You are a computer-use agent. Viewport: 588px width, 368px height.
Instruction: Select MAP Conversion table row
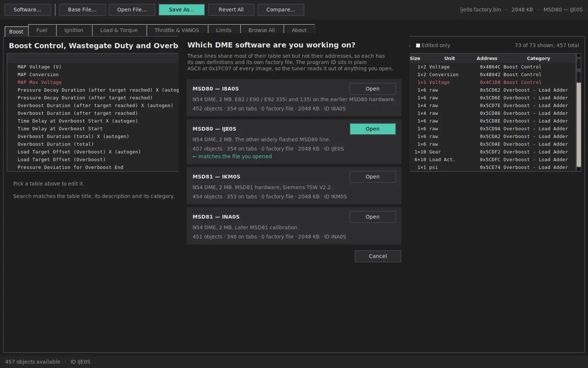[x=93, y=75]
